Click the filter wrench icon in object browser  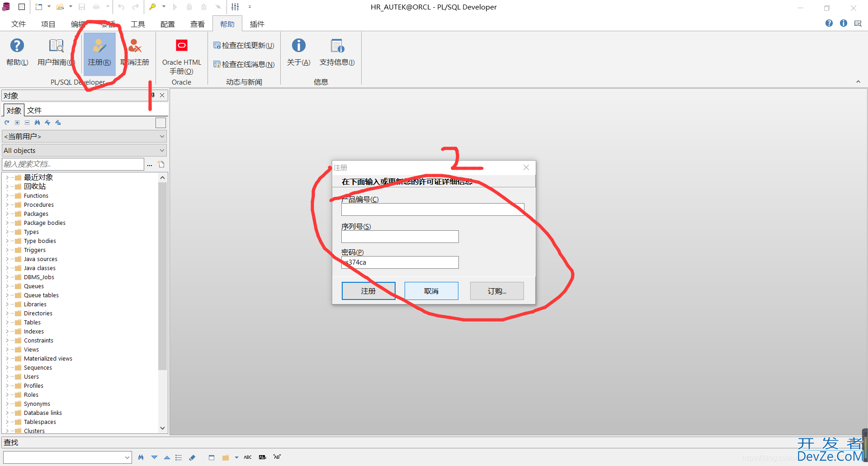pos(47,123)
